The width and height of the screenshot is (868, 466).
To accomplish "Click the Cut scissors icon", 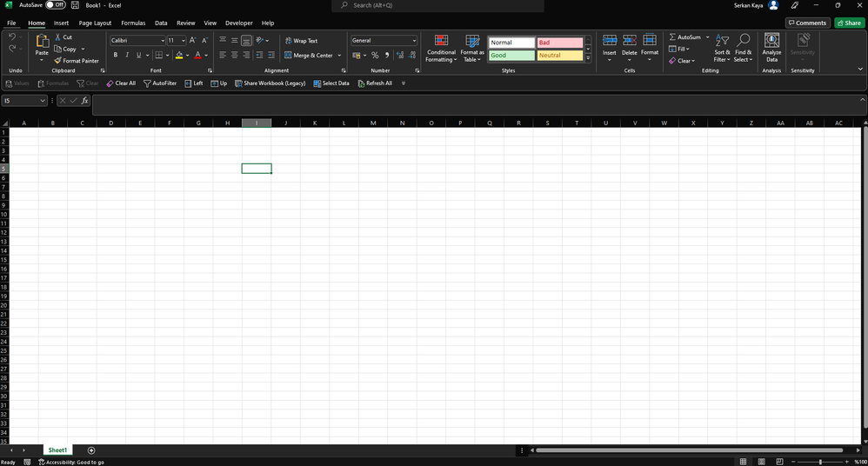I will [57, 37].
